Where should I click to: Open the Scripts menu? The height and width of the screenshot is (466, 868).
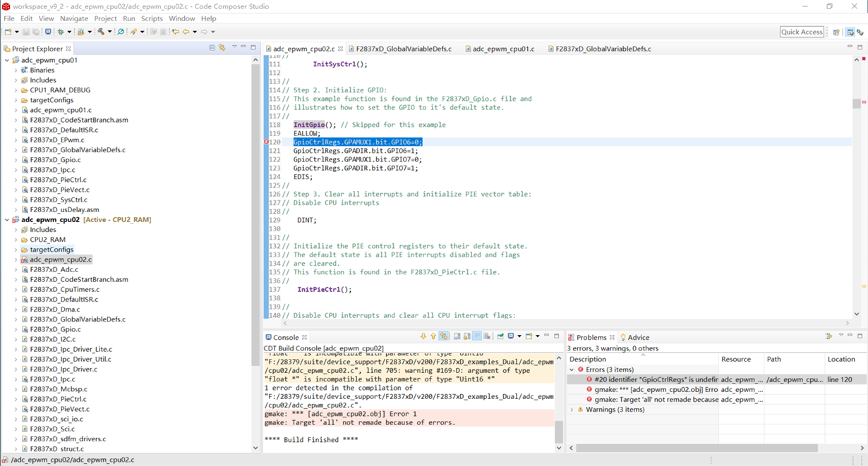pyautogui.click(x=152, y=18)
